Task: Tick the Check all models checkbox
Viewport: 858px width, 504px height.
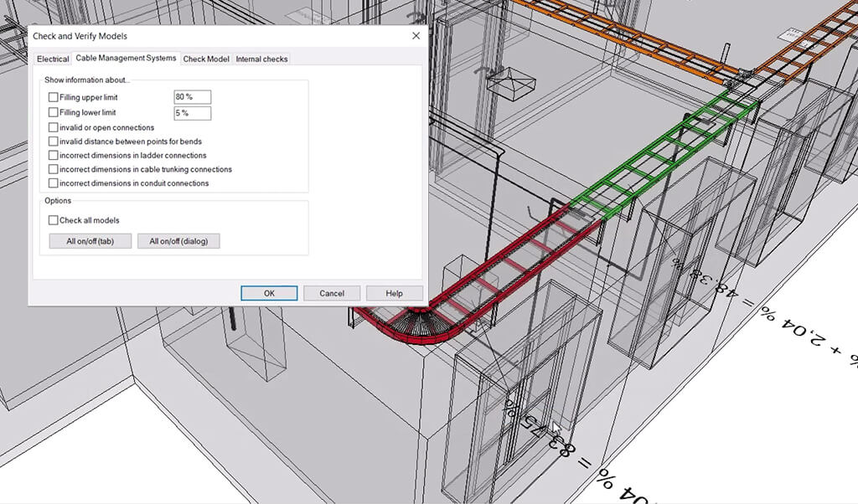Action: [54, 220]
